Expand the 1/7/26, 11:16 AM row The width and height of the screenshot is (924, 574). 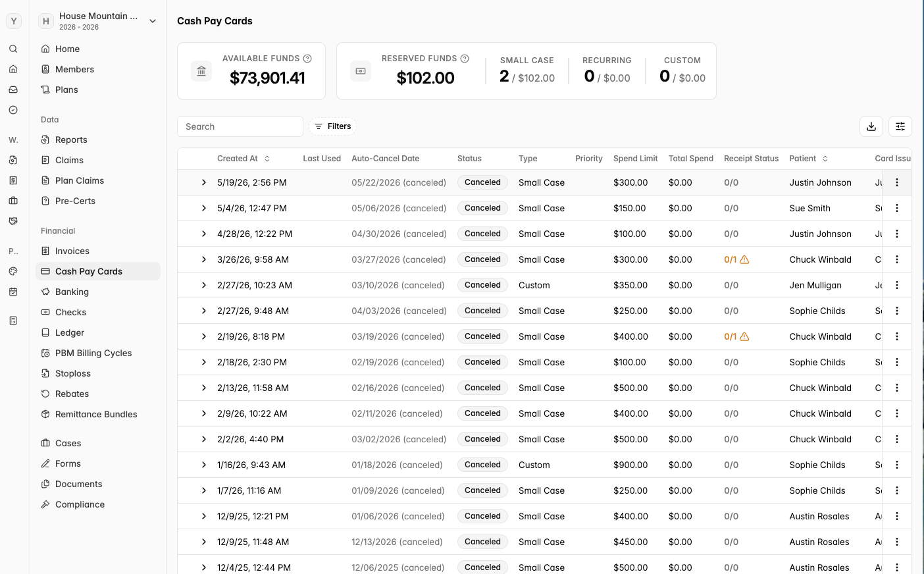click(204, 490)
